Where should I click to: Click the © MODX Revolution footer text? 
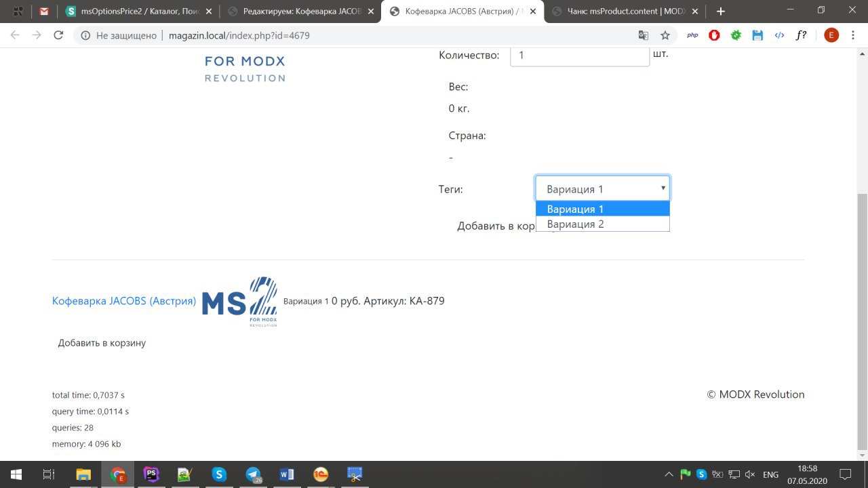755,394
